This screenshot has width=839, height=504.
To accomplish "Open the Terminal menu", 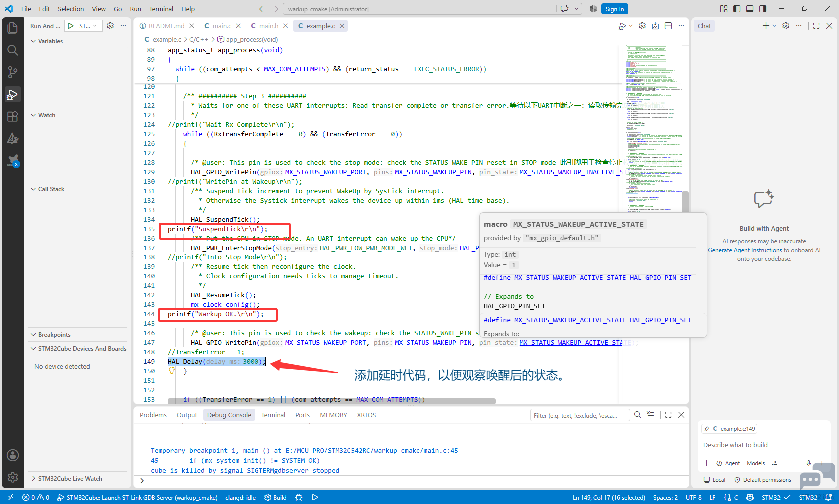I will 161,9.
